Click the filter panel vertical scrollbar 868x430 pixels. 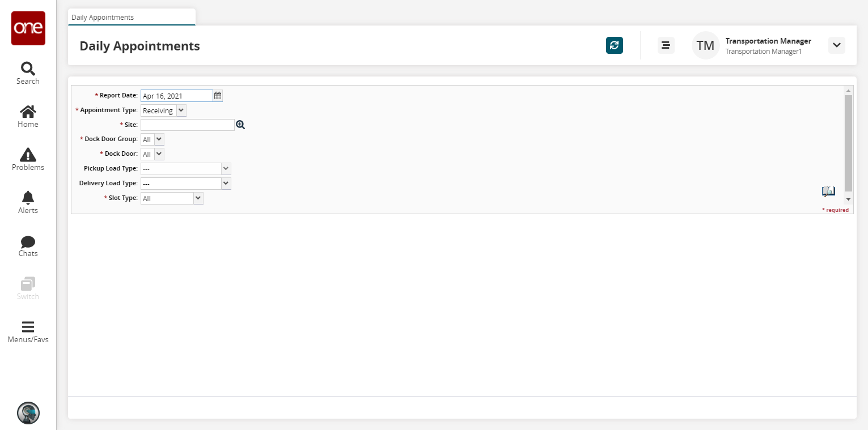point(848,142)
